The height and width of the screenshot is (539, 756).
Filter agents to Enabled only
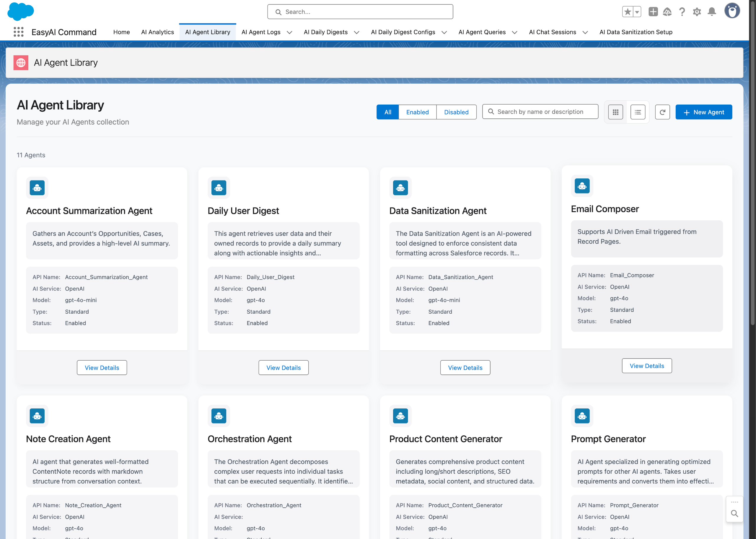click(x=417, y=112)
